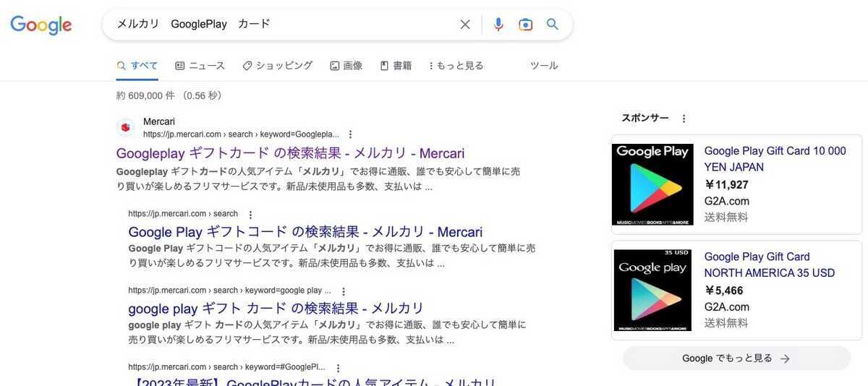Viewport: 868px width, 386px height.
Task: Switch to the ショッピング tab
Action: (x=277, y=66)
